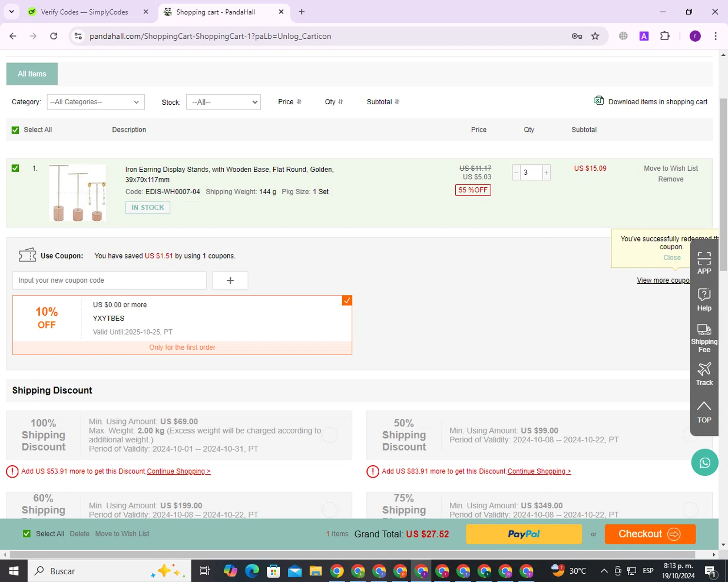This screenshot has width=728, height=582.
Task: Remove the earring display stands item
Action: tap(671, 179)
